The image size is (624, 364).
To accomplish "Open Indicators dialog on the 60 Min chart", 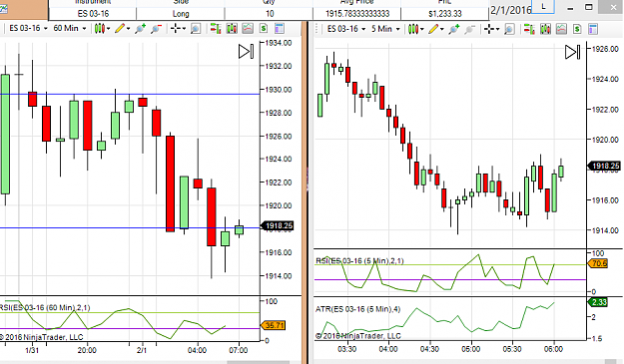I will [x=248, y=29].
